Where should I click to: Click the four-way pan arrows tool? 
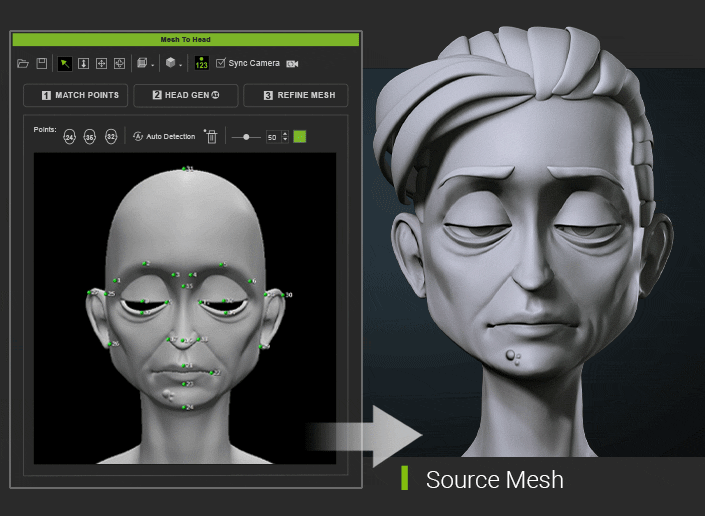pos(101,63)
